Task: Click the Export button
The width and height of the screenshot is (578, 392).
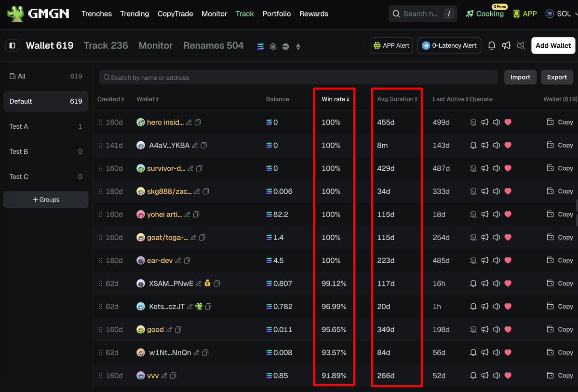Action: [557, 77]
